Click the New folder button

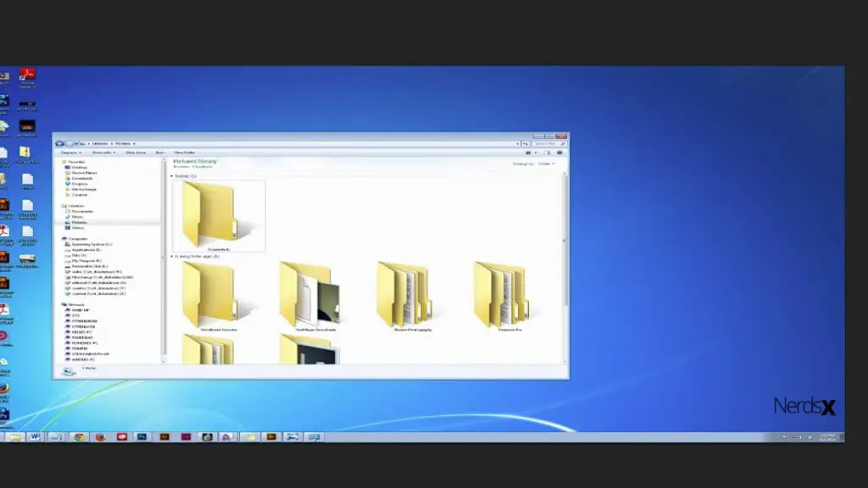click(182, 152)
